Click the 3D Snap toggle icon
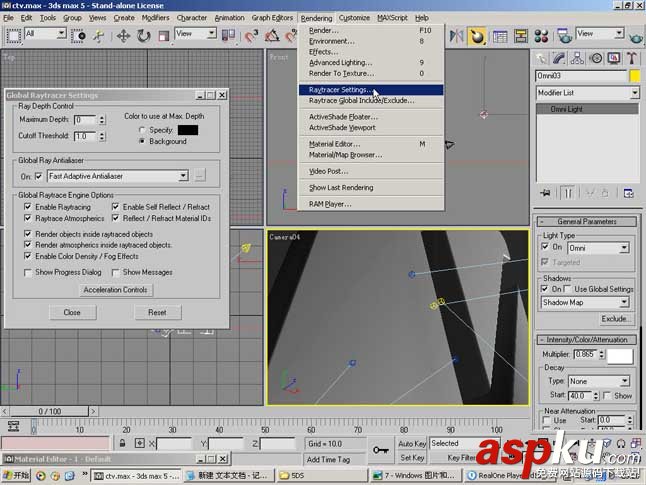 click(x=251, y=36)
